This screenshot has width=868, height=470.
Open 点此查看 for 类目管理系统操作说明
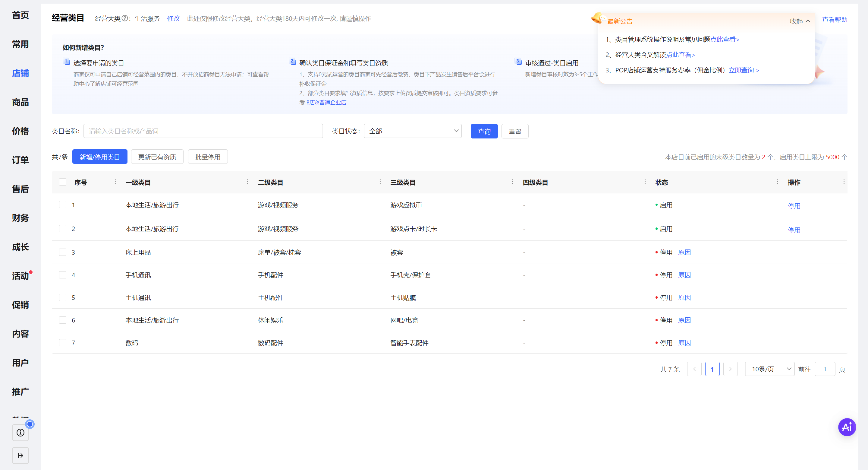coord(725,40)
